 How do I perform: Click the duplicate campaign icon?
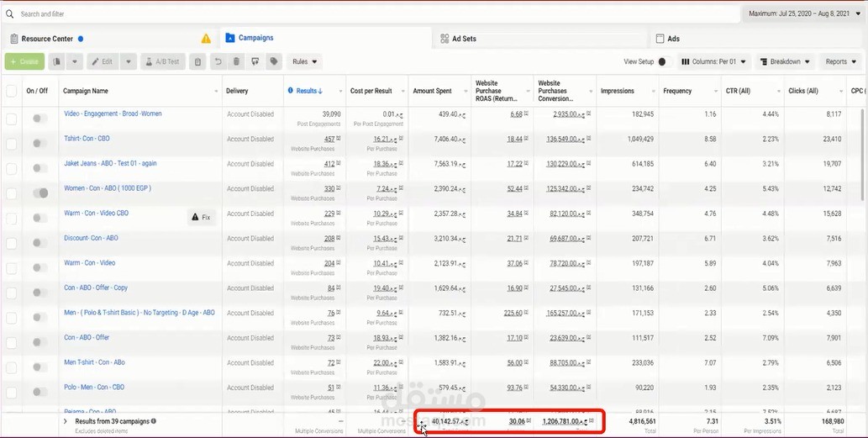(x=56, y=62)
